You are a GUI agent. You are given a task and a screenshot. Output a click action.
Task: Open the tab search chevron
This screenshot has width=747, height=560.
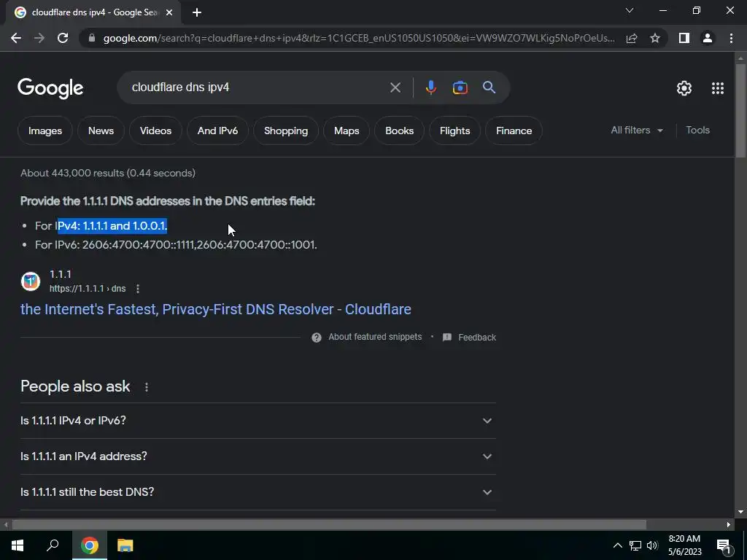(x=630, y=10)
